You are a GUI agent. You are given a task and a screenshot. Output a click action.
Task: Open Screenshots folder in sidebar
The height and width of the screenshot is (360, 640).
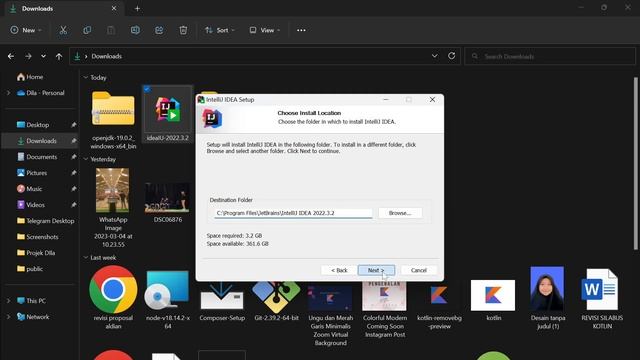click(x=38, y=237)
